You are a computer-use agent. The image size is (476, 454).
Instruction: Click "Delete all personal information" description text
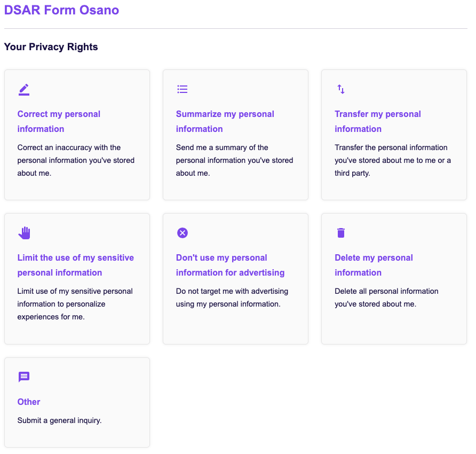click(x=386, y=298)
